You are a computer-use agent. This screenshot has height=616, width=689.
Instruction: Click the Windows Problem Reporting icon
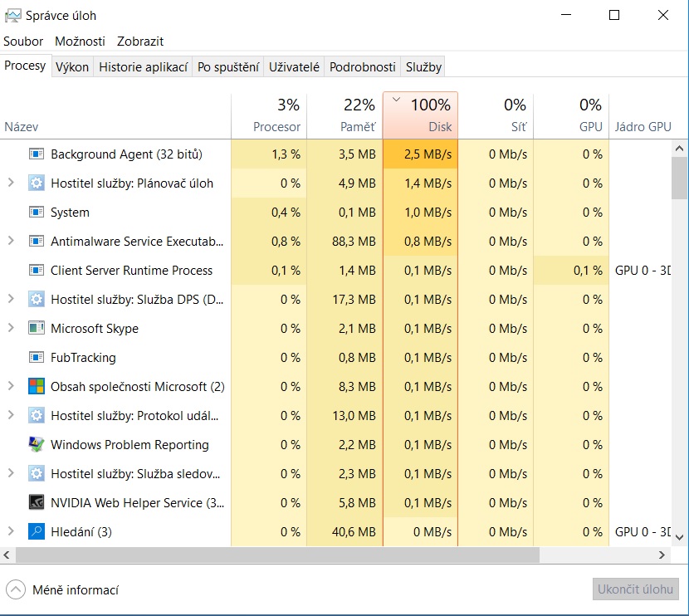pyautogui.click(x=37, y=445)
